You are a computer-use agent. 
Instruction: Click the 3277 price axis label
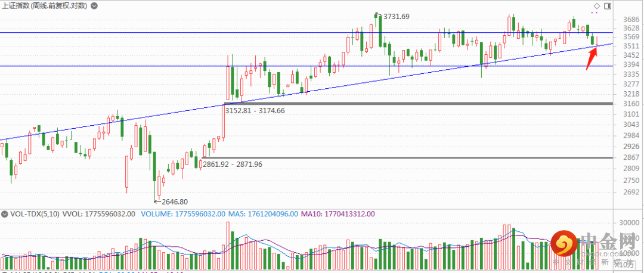tap(630, 84)
